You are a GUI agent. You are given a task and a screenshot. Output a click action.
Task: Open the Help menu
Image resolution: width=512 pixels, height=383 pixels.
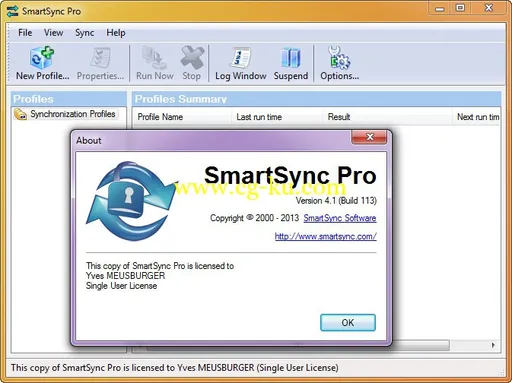[x=116, y=33]
